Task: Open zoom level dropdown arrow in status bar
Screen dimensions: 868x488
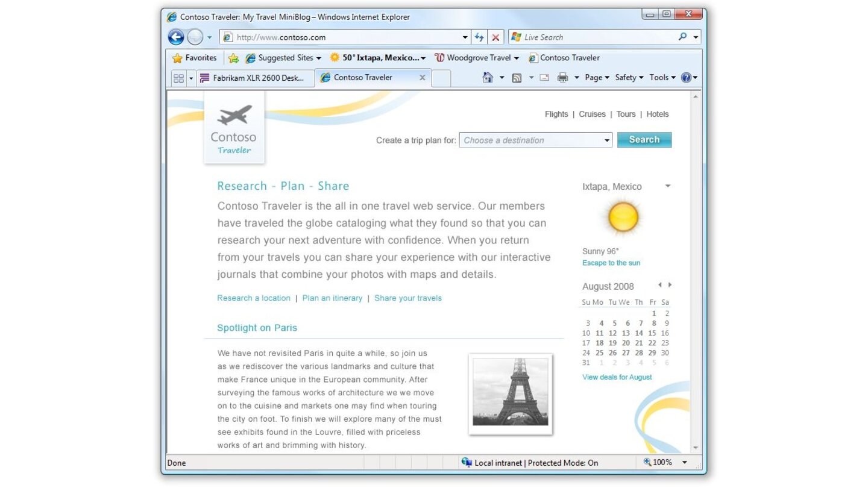Action: click(x=685, y=463)
